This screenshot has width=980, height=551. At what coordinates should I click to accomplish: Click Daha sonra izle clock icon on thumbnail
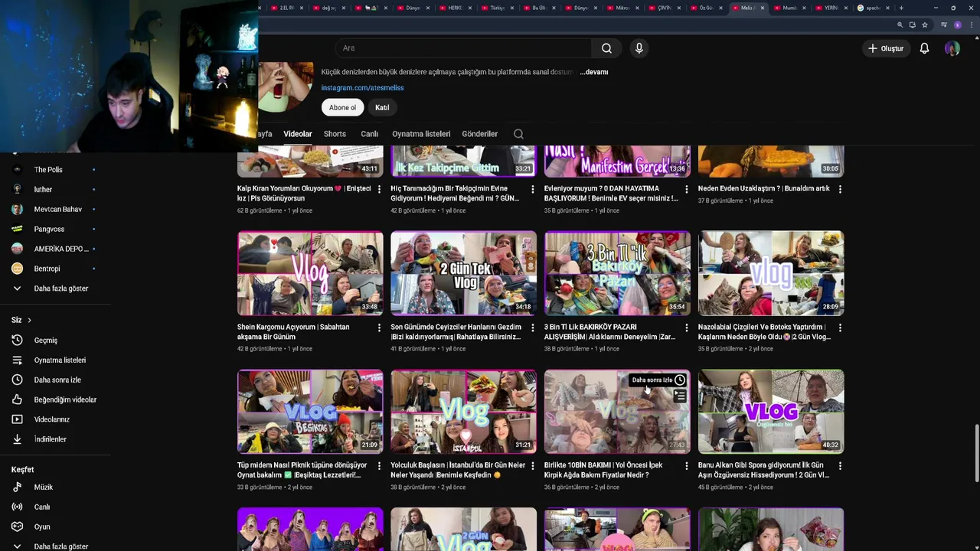[680, 380]
